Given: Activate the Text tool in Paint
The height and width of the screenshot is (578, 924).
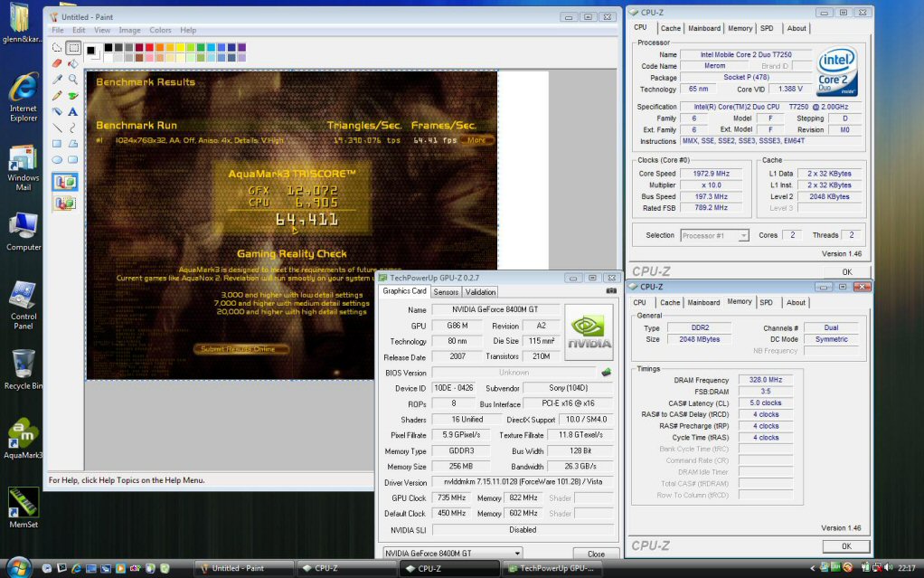Looking at the screenshot, I should (x=73, y=111).
